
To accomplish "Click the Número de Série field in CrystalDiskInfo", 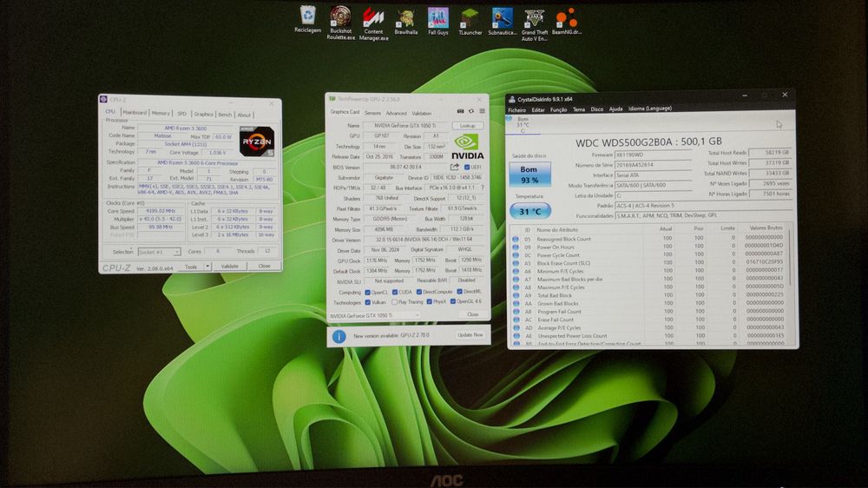I will [x=654, y=164].
